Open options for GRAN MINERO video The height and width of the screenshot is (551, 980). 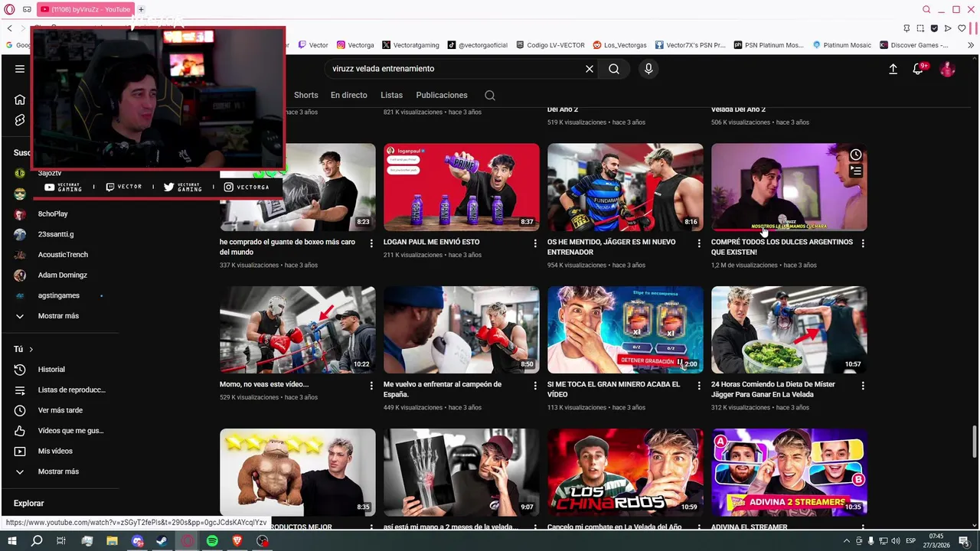698,386
